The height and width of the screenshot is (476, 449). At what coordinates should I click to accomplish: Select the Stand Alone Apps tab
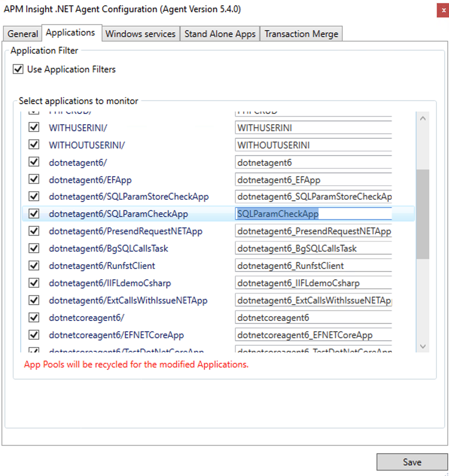pos(220,34)
